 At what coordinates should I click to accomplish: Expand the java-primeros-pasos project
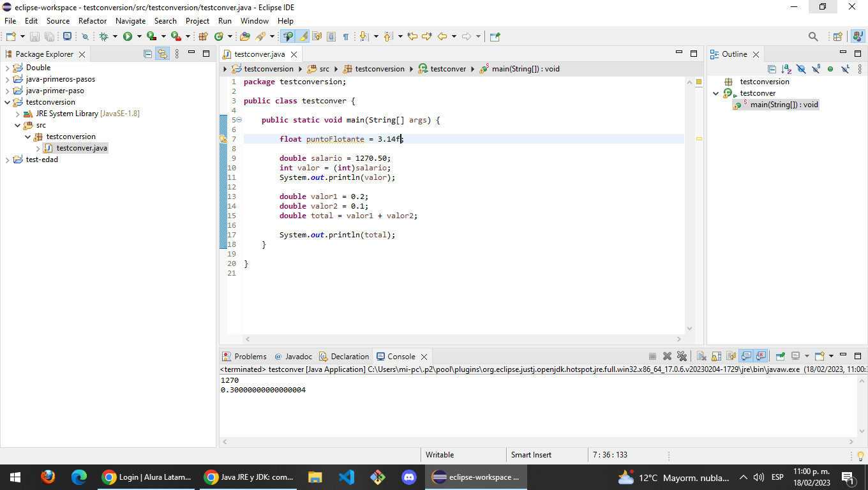pos(8,79)
